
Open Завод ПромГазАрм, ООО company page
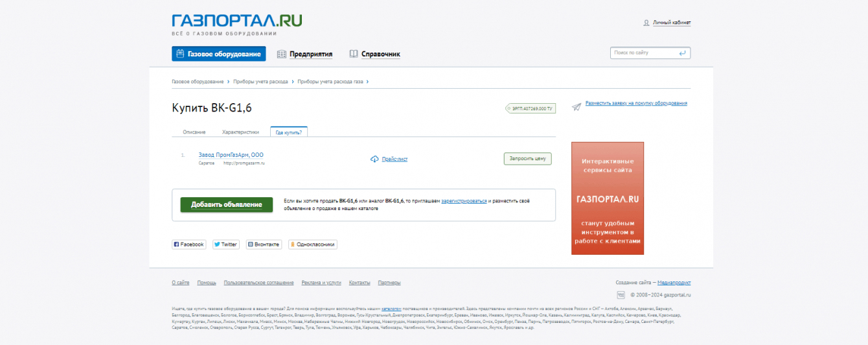[231, 155]
